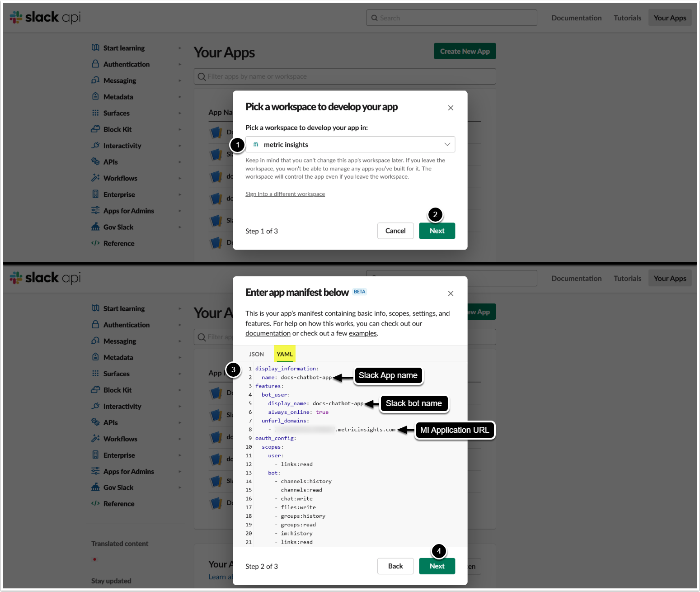Viewport: 700px width, 592px height.
Task: Click the Slack API logo in lower screenshot
Action: [x=45, y=278]
